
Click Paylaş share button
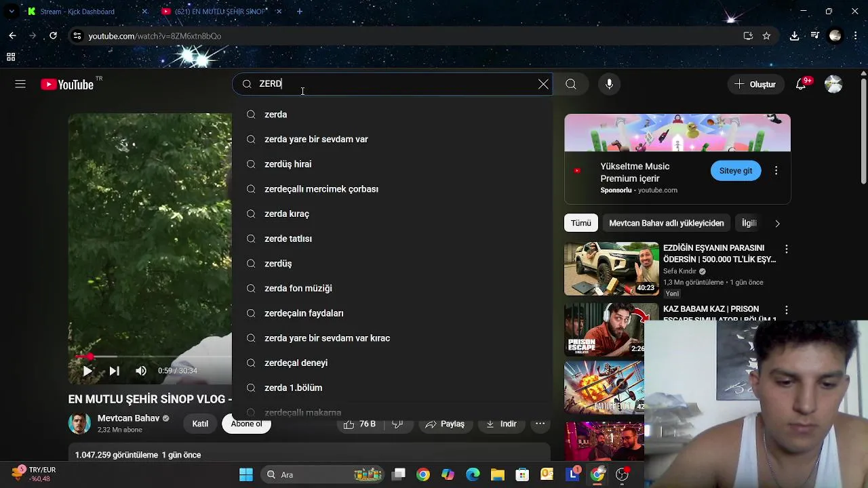445,424
